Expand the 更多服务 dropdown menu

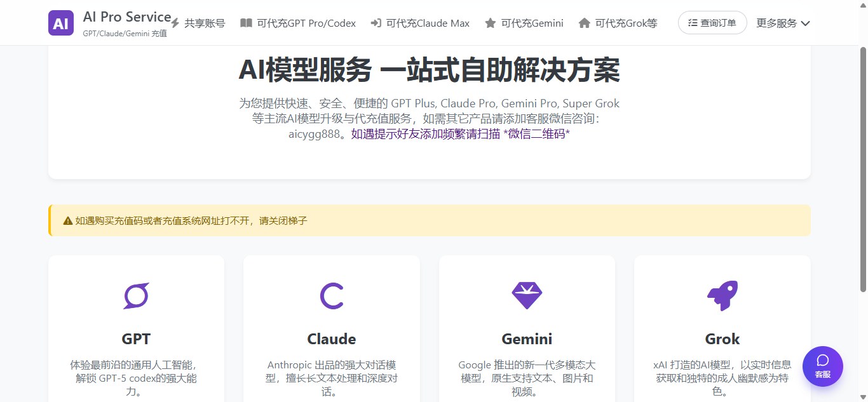783,23
